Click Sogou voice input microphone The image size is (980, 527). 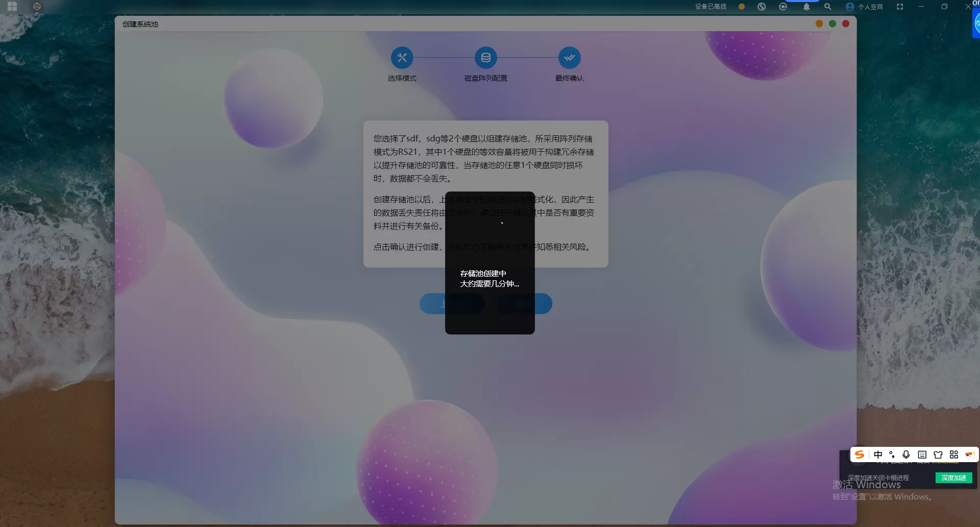tap(906, 454)
